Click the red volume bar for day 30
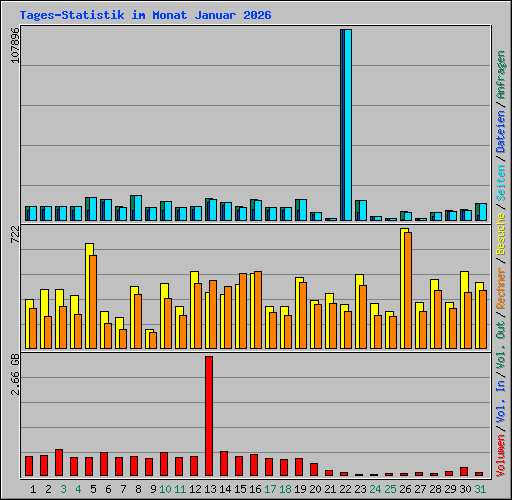The image size is (512, 500). point(464,471)
